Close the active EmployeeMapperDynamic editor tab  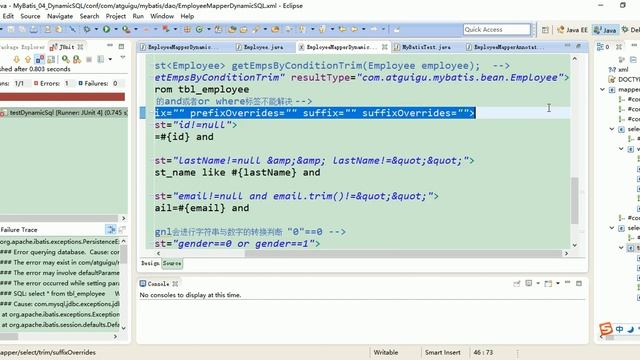384,47
